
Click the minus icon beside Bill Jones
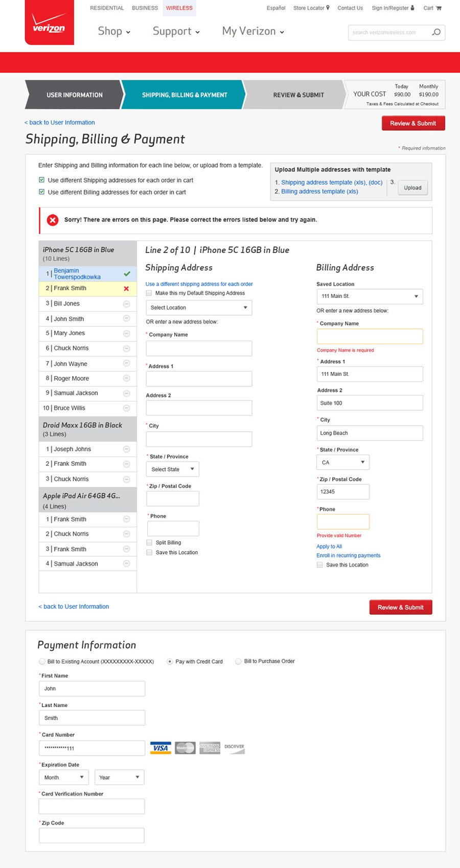click(x=126, y=304)
